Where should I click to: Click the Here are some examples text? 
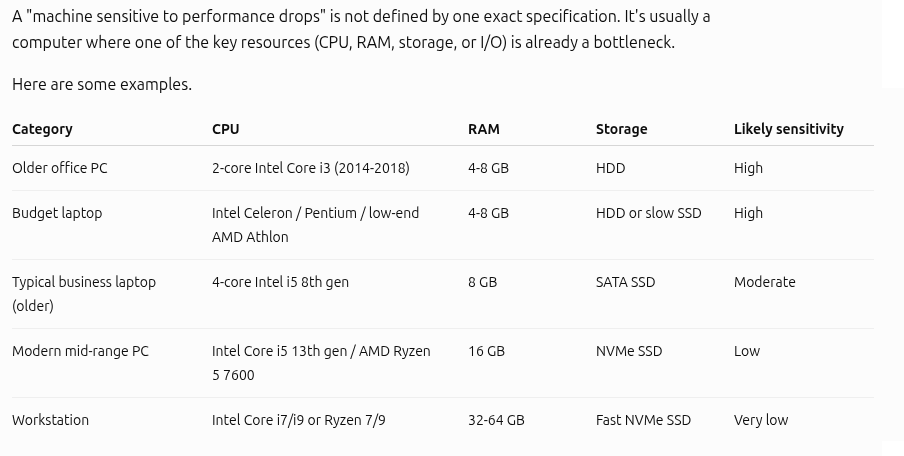102,85
